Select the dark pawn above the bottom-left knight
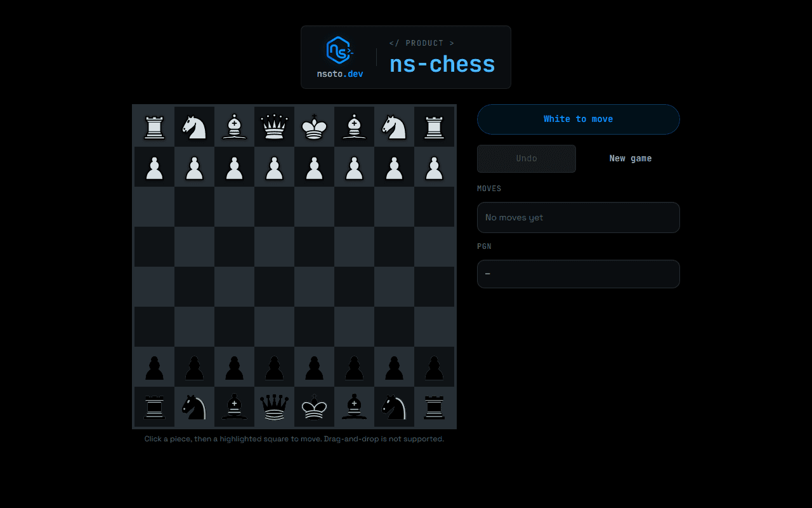This screenshot has width=812, height=508. click(x=194, y=367)
